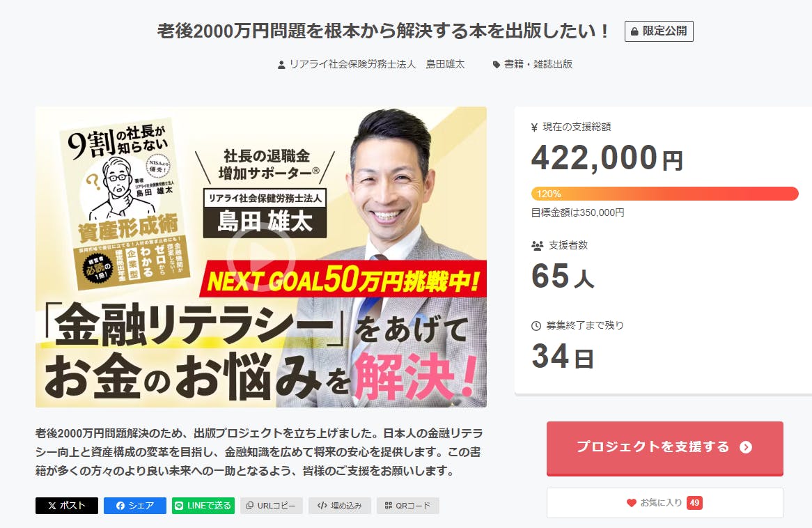Image resolution: width=812 pixels, height=528 pixels.
Task: Send the project via LINE
Action: [203, 506]
